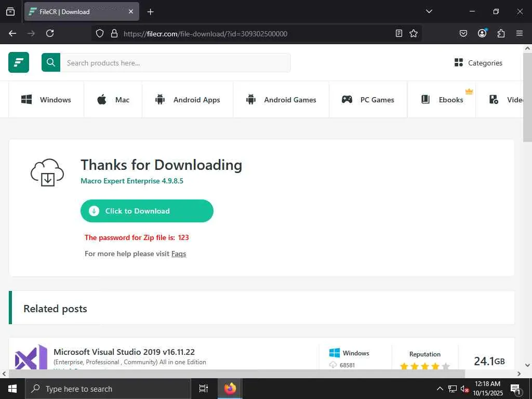Open the Macro Expert Enterprise 4.9.8.5 link
The image size is (532, 399).
pos(131,181)
